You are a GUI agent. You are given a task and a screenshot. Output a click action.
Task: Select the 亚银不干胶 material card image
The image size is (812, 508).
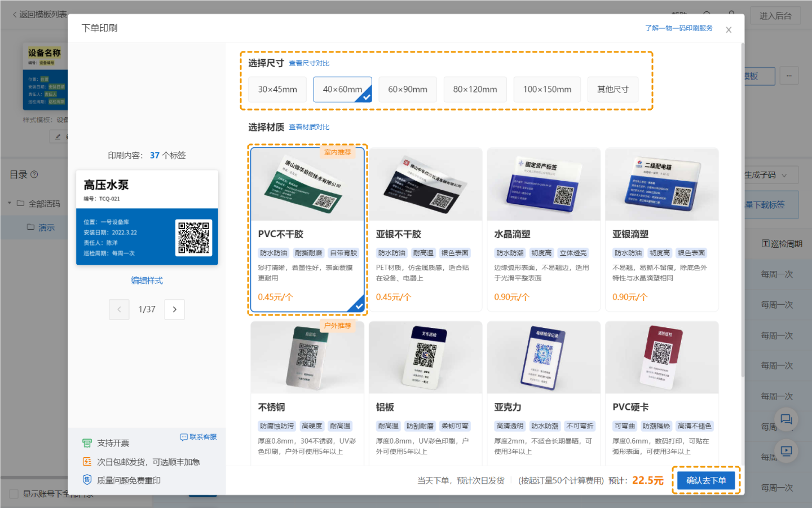click(425, 185)
